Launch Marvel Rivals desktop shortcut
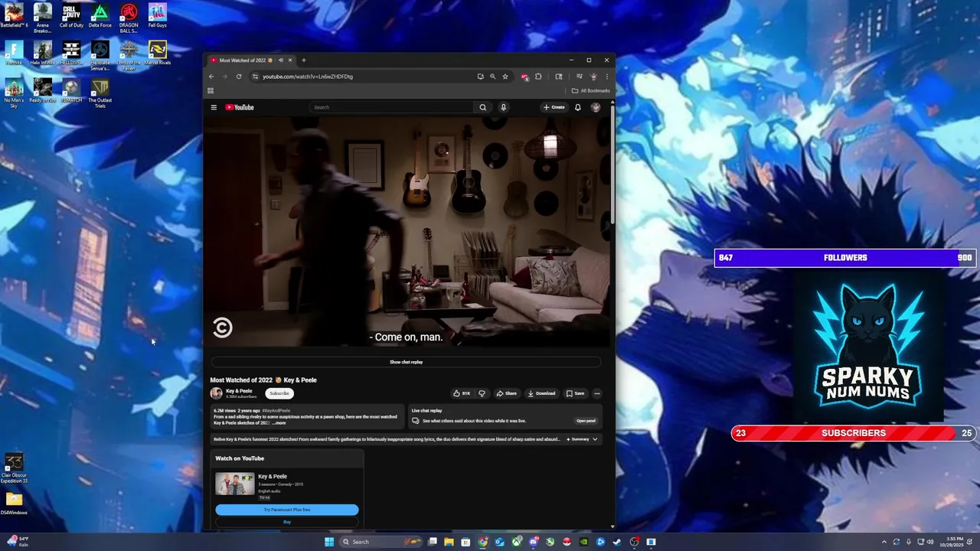The width and height of the screenshot is (980, 551). pos(158,54)
